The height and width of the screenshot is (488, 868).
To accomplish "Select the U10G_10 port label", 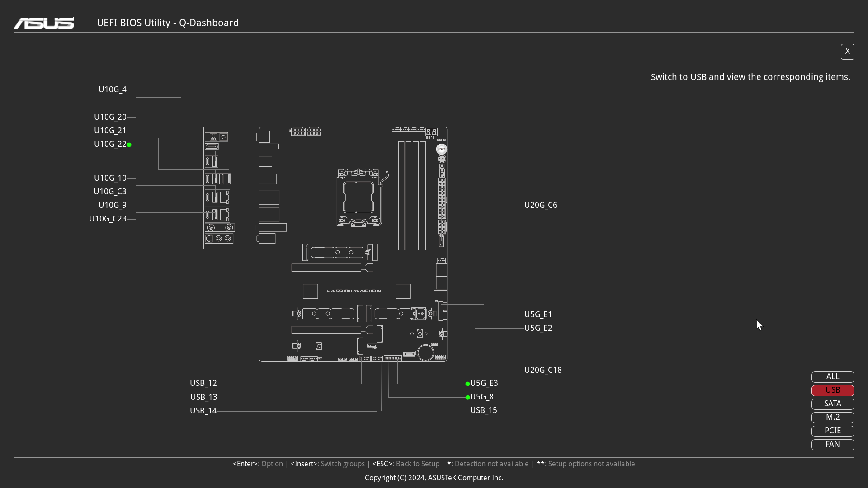I will pyautogui.click(x=110, y=178).
